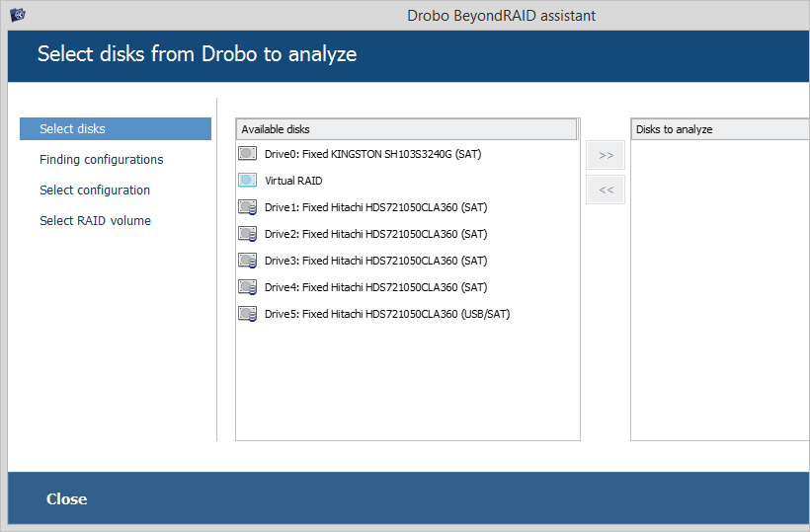Click the Drive2 Hitachi disk icon

tap(247, 234)
